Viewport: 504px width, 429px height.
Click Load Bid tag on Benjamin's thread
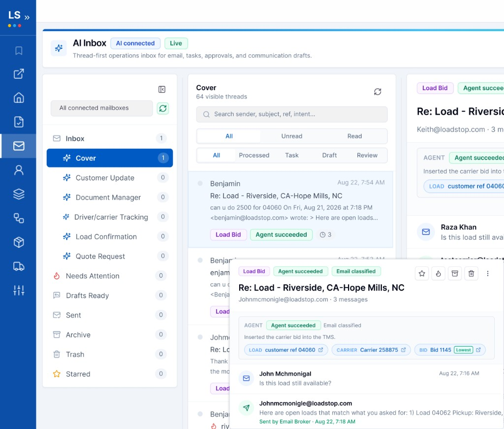[228, 235]
